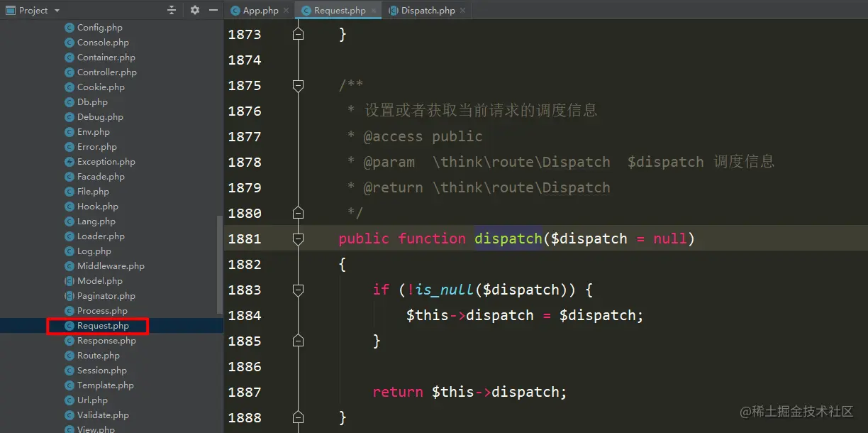Hide the Project panel using the minus icon

(213, 10)
